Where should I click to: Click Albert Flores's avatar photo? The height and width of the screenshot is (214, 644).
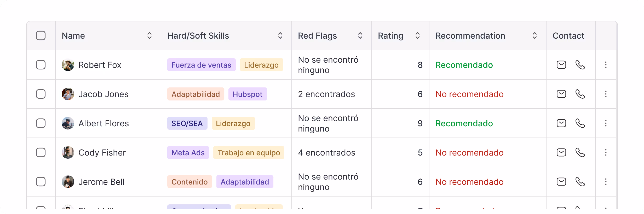(x=68, y=123)
